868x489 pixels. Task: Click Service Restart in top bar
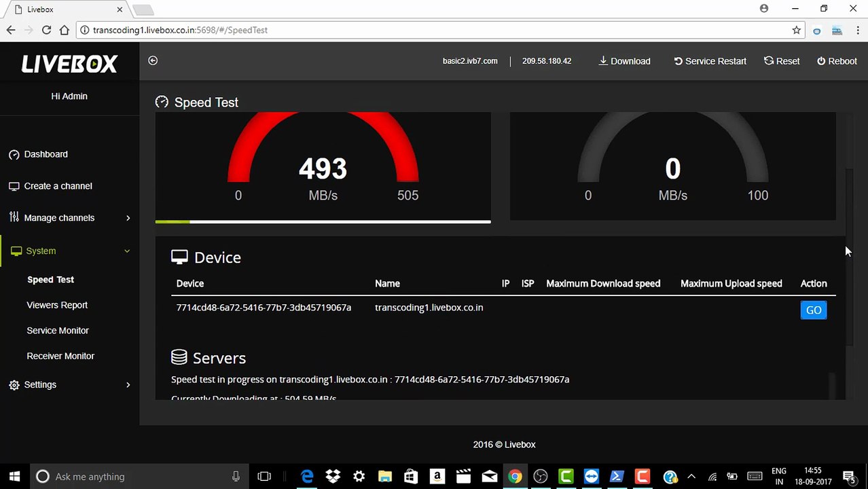tap(710, 61)
